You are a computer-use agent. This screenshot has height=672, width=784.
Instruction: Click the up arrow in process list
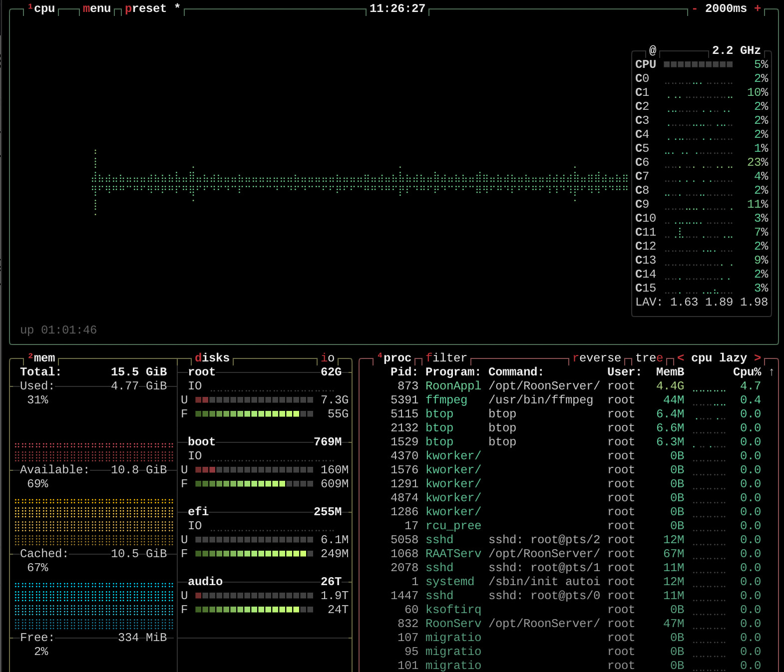(x=772, y=372)
